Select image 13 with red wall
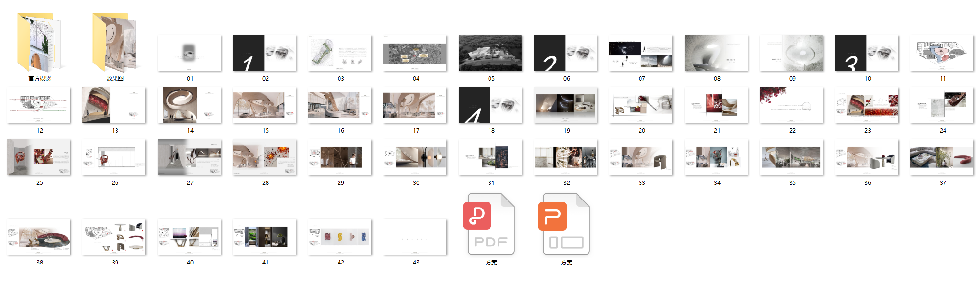The image size is (980, 282). pyautogui.click(x=115, y=105)
